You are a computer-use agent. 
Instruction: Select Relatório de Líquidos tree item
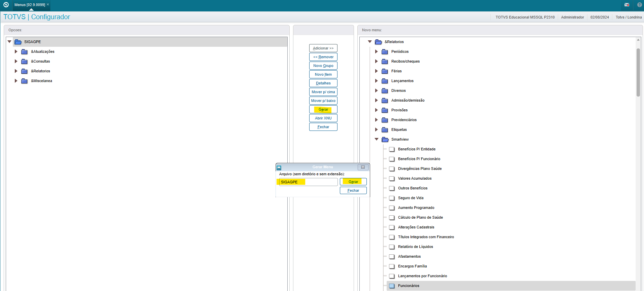point(415,247)
